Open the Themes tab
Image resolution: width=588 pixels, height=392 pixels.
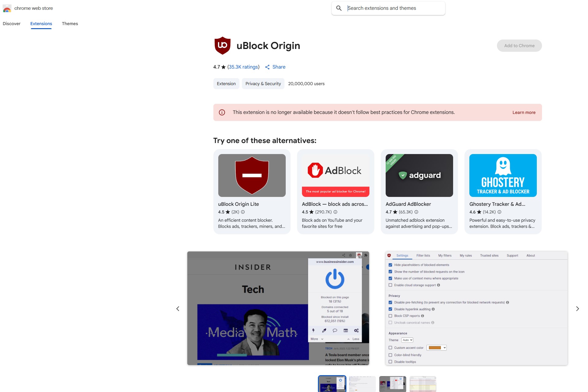pyautogui.click(x=70, y=24)
